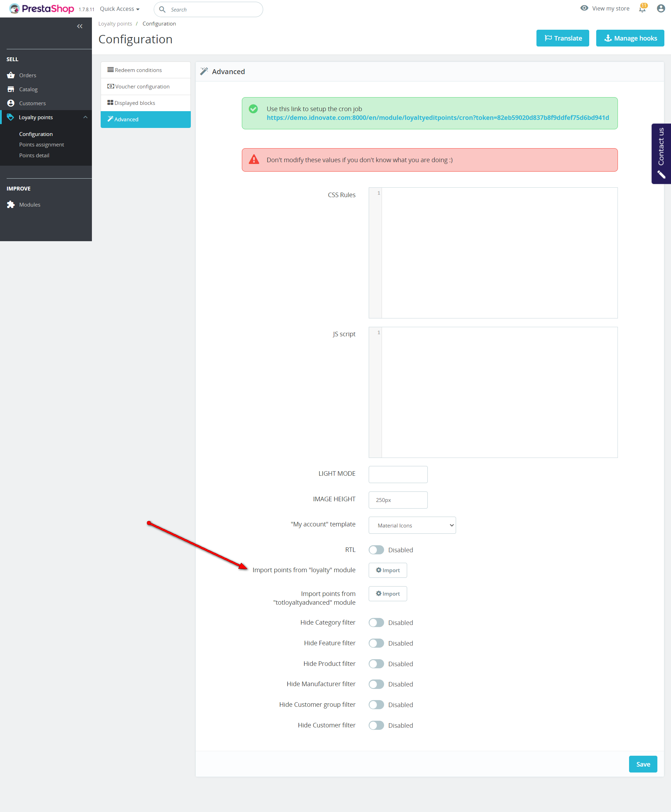Toggle Hide Category filter switch
Screen dimensions: 671x812
[376, 623]
